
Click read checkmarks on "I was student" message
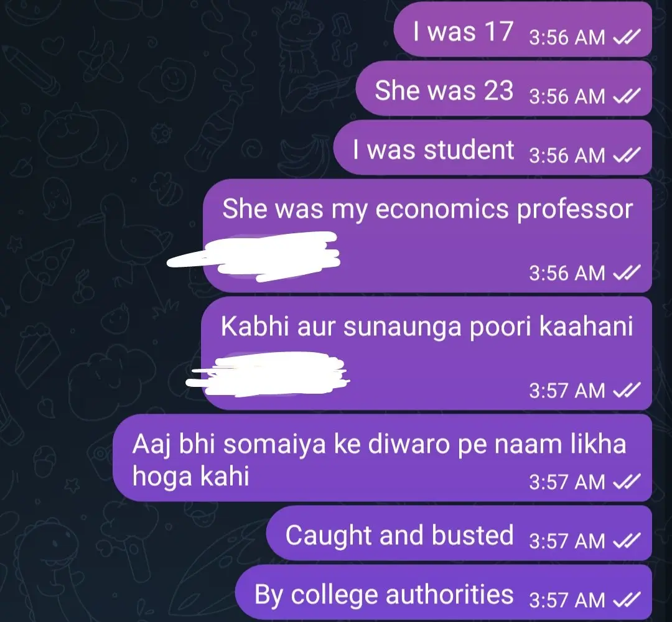[x=627, y=155]
